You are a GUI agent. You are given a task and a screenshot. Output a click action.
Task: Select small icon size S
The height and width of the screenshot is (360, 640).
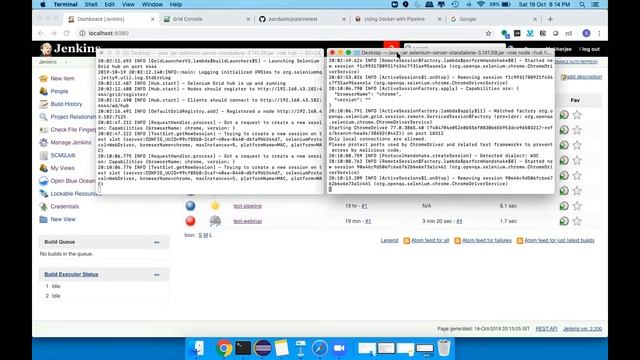click(x=200, y=236)
